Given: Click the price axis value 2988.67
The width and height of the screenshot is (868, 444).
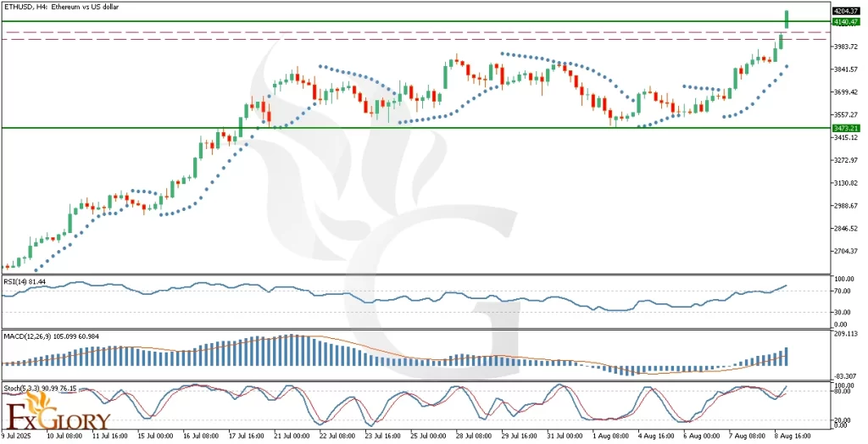Looking at the screenshot, I should point(847,205).
